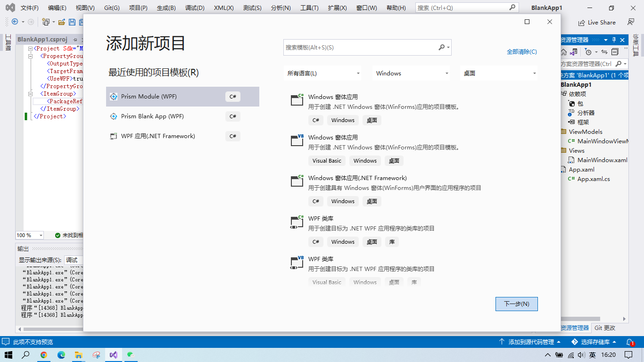Image resolution: width=644 pixels, height=362 pixels.
Task: Click the Chrome taskbar icon
Action: [x=44, y=355]
